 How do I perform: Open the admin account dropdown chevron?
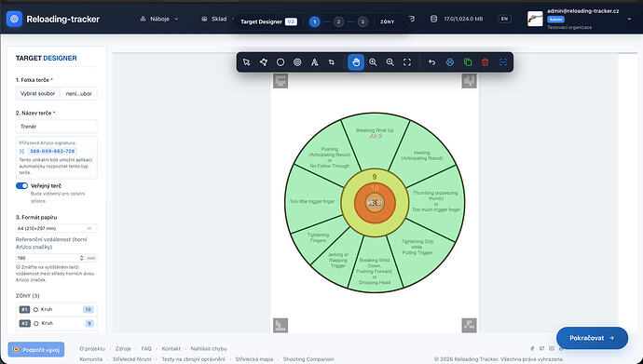(629, 19)
